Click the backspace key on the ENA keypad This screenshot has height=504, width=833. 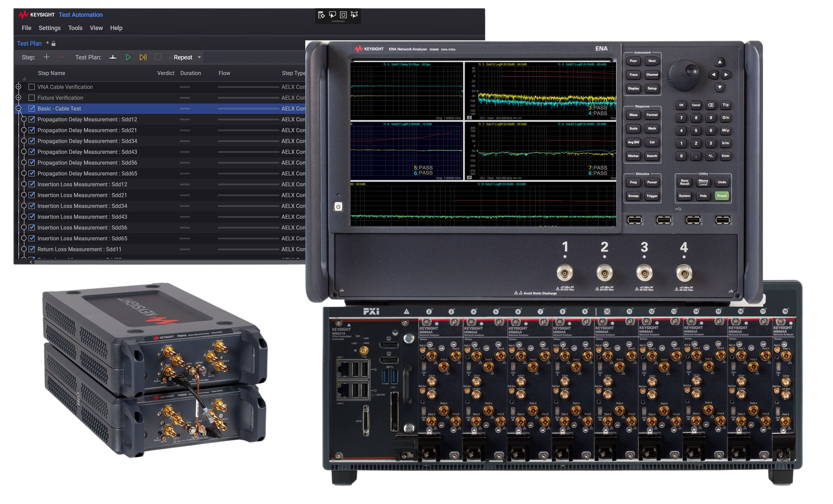click(x=711, y=105)
